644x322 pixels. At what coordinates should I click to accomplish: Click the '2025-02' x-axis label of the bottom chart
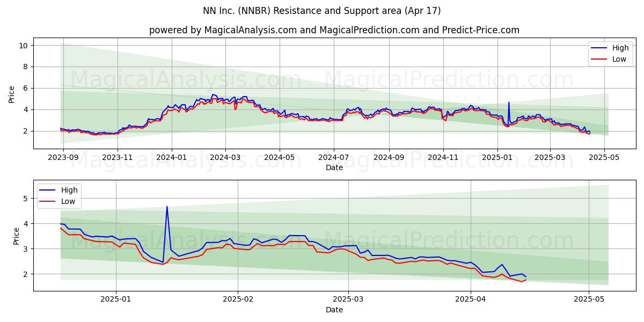point(238,301)
